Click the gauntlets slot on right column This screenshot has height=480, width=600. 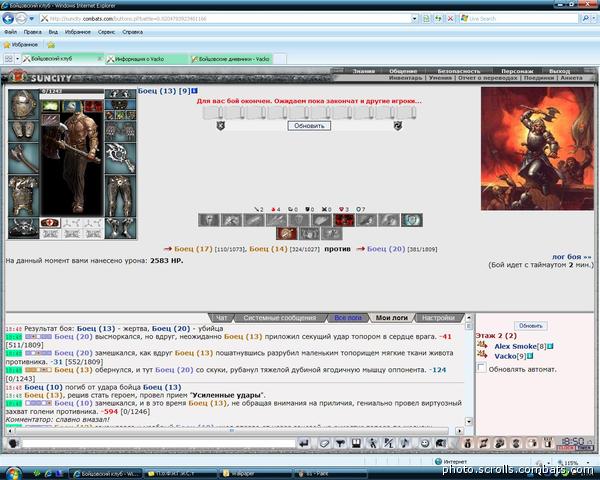[x=120, y=131]
